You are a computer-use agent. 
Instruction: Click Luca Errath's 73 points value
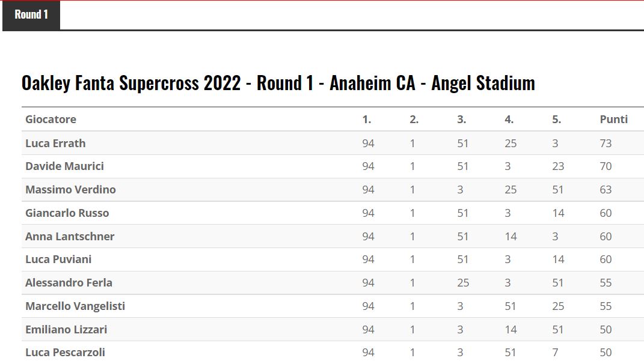(x=606, y=144)
